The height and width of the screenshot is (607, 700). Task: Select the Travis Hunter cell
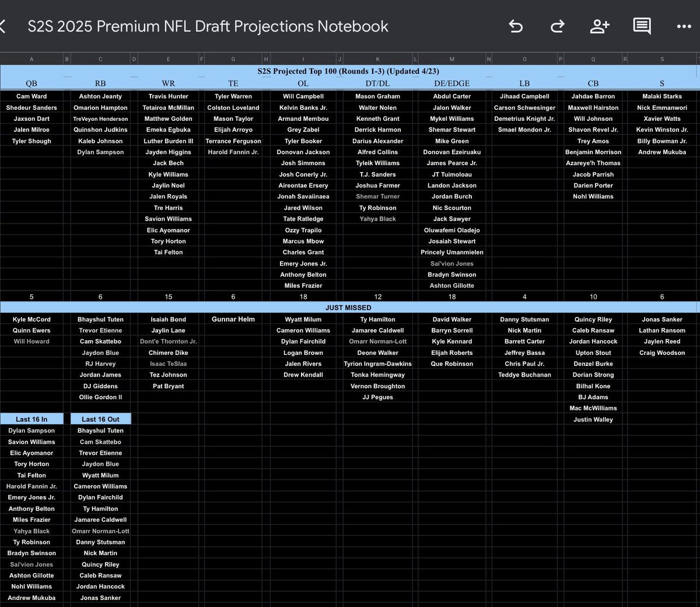pyautogui.click(x=169, y=96)
